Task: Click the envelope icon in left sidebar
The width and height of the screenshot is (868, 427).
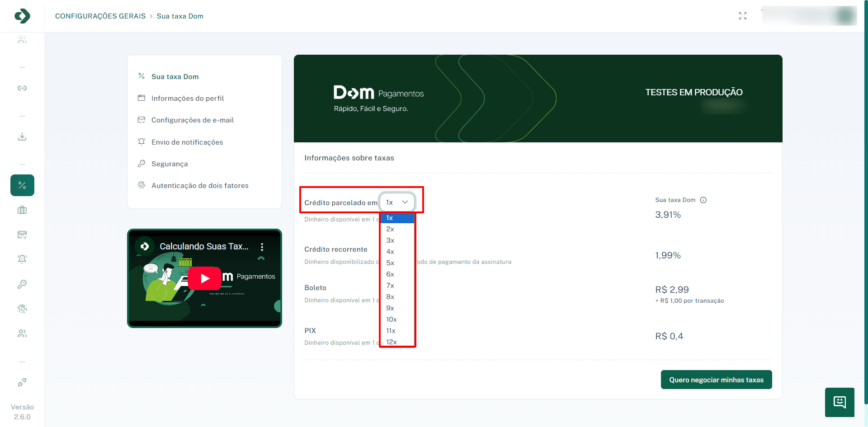Action: tap(22, 235)
